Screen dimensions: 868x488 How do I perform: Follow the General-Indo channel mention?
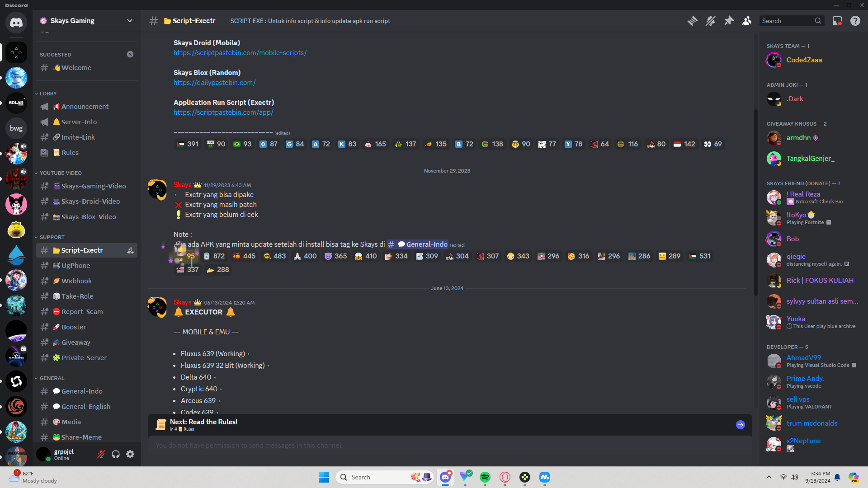pyautogui.click(x=417, y=244)
